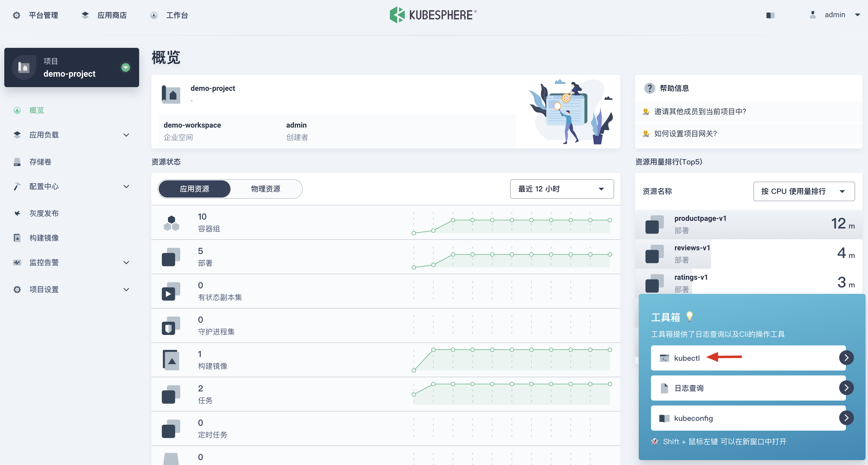
Task: Expand the 应用负载 sidebar section
Action: [x=126, y=135]
